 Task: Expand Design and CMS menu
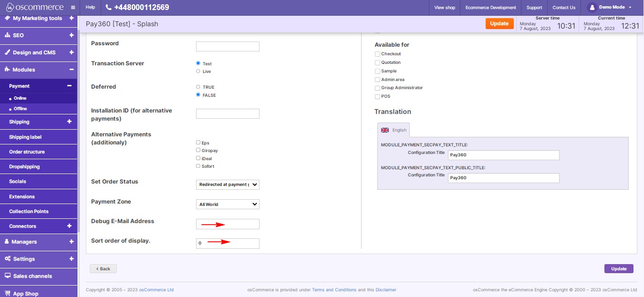pyautogui.click(x=71, y=52)
